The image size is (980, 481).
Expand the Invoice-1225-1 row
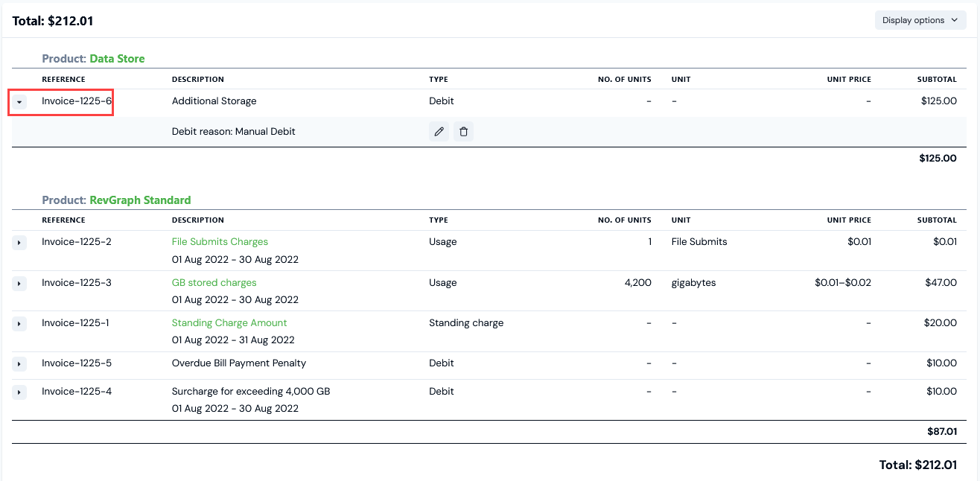click(19, 324)
